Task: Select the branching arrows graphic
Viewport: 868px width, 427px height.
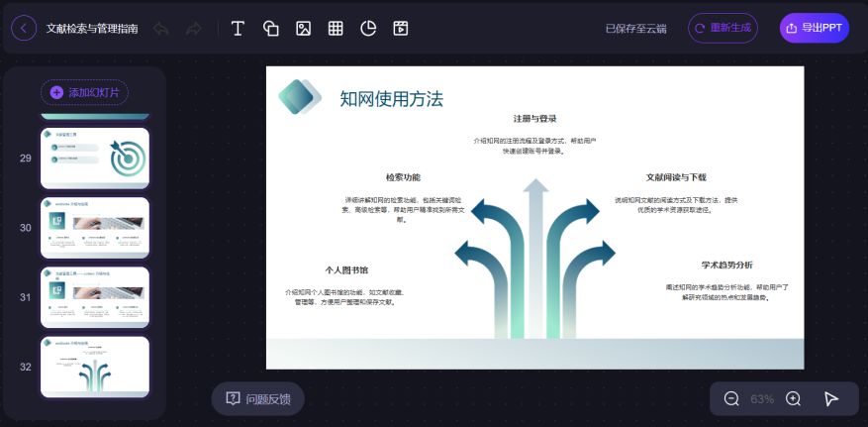Action: click(534, 259)
